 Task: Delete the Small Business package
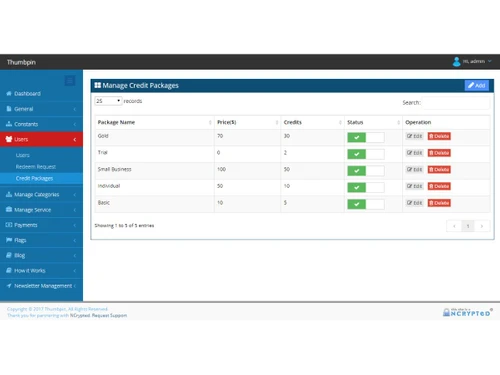[x=439, y=169]
